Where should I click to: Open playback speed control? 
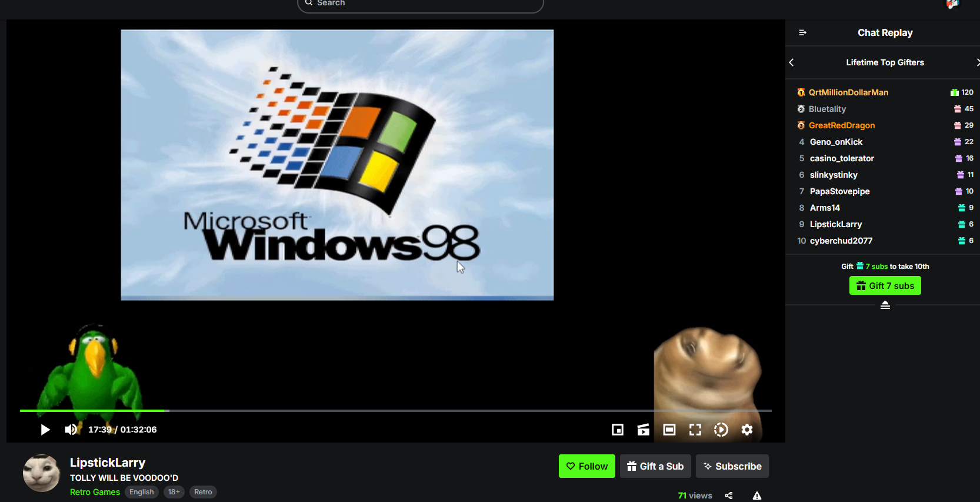tap(721, 430)
